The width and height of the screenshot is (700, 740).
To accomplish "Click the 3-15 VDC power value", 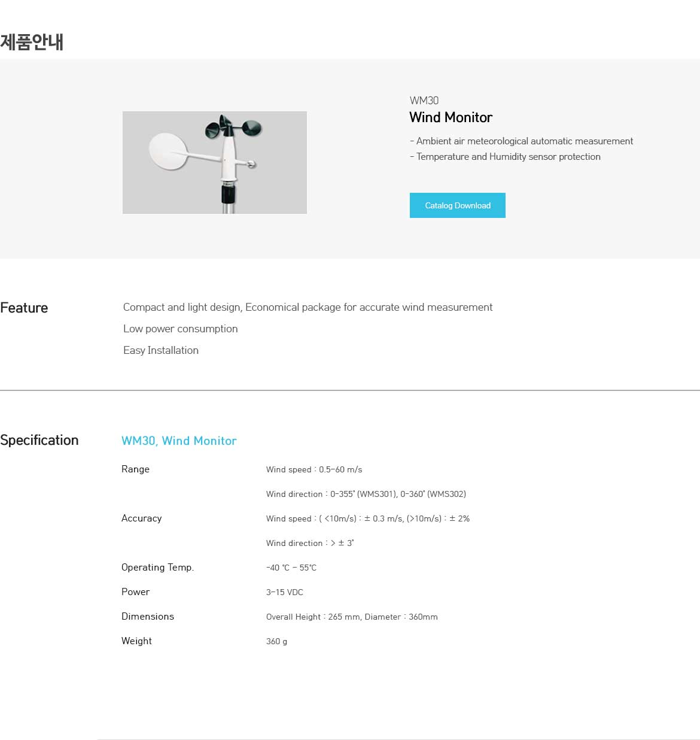I will click(285, 592).
